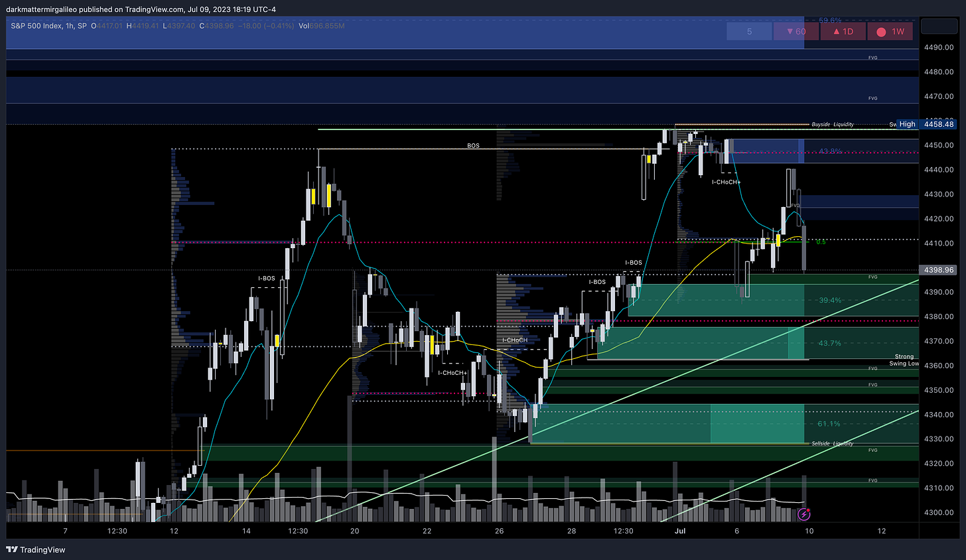Image resolution: width=966 pixels, height=560 pixels.
Task: Click the FVG label near 4470.00
Action: [873, 98]
